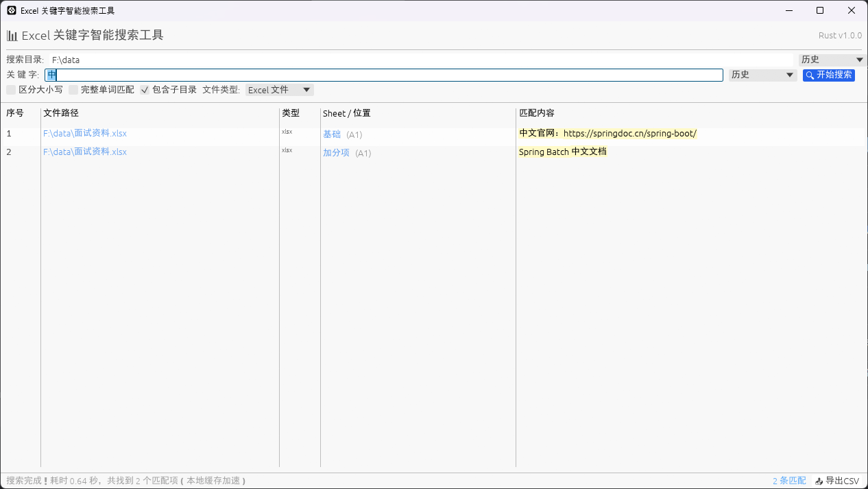Click the xlsx type cell in row 1
Screen dimensions: 868x489
[287, 132]
